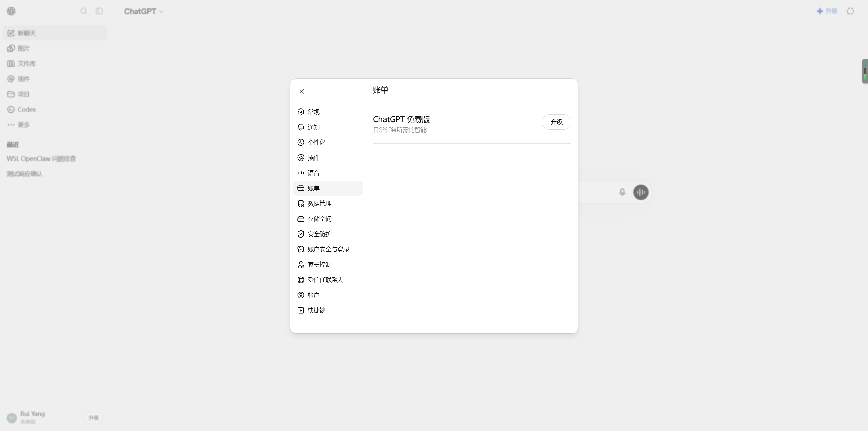Image resolution: width=868 pixels, height=431 pixels.
Task: Expand 更多 in the sidebar
Action: 55,125
